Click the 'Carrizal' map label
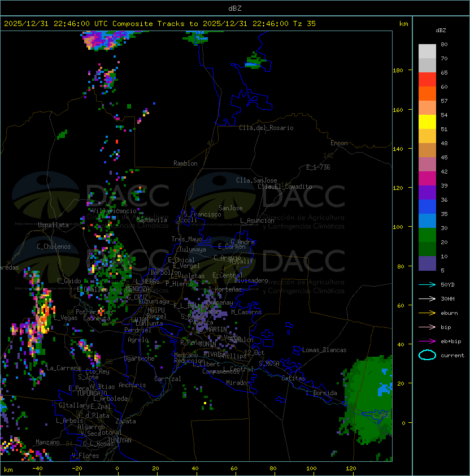470x476 pixels. point(167,379)
